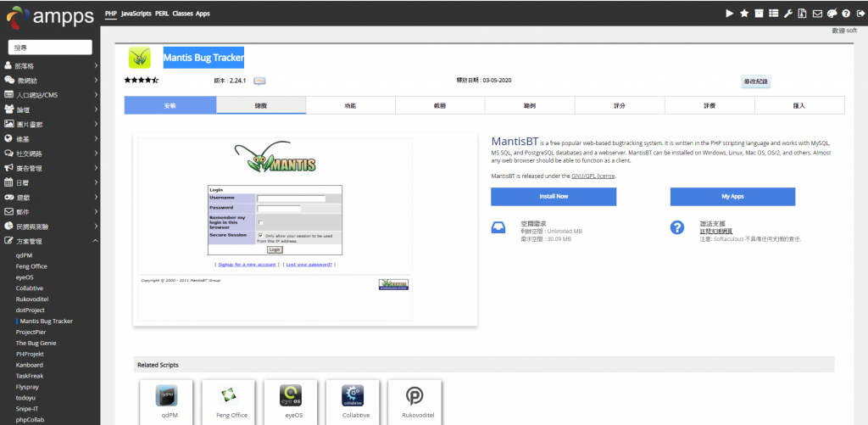Expand the 民調與測驗 category in sidebar
Viewport: 868px width, 425px height.
point(50,226)
